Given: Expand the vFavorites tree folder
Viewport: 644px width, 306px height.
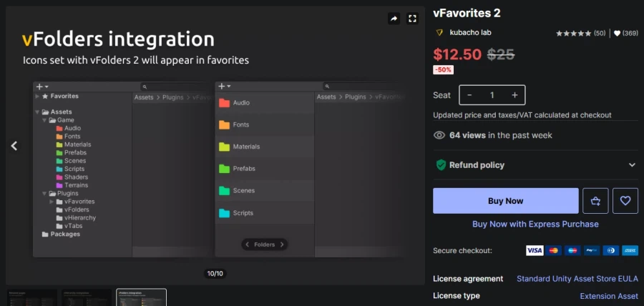Looking at the screenshot, I should click(52, 202).
